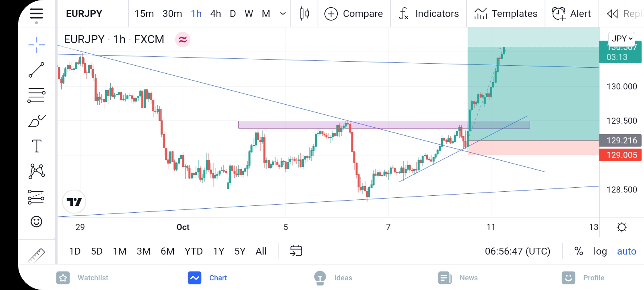Toggle percent scale mode
644x290 pixels.
(x=578, y=251)
